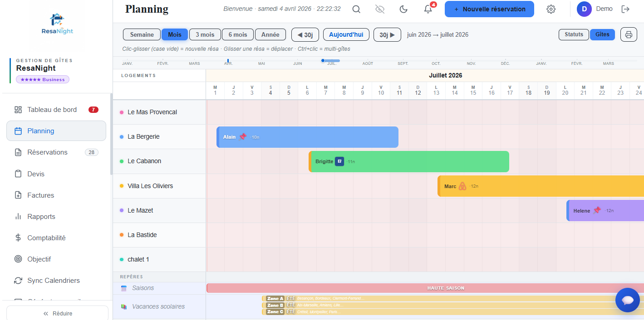Select the Semaine view
The image size is (644, 320).
[x=142, y=34]
